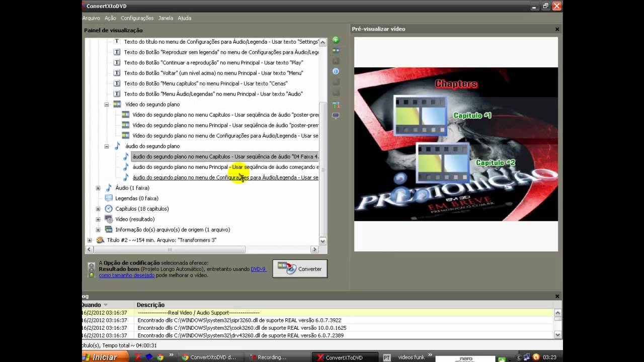Open the Arquivo menu
Viewport: 644px width, 362px height.
click(91, 18)
